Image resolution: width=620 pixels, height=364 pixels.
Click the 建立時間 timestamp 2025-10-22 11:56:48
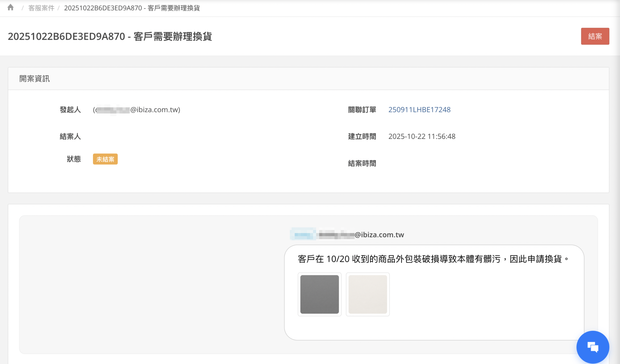(422, 137)
